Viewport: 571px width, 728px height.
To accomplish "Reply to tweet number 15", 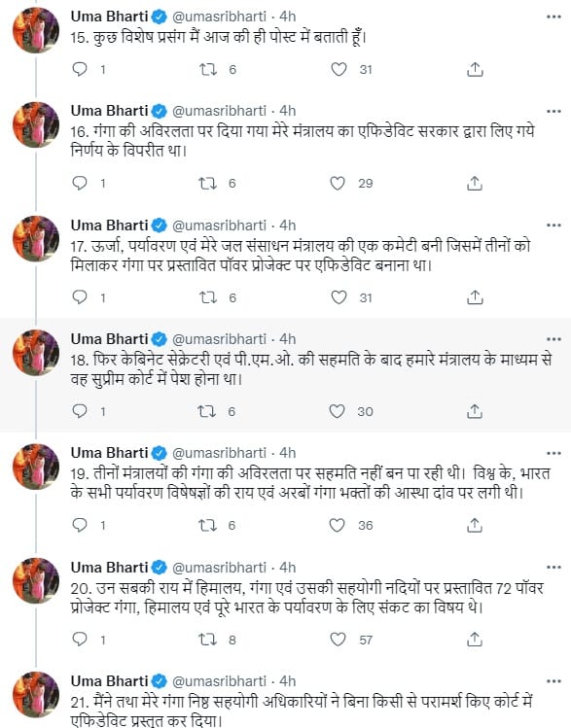I will click(x=80, y=70).
